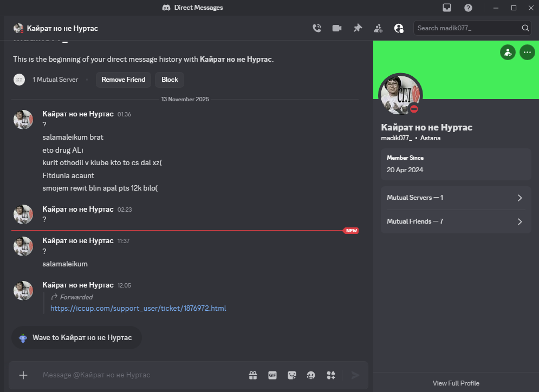This screenshot has height=392, width=539.
Task: Open the attachment plus button
Action: click(23, 375)
